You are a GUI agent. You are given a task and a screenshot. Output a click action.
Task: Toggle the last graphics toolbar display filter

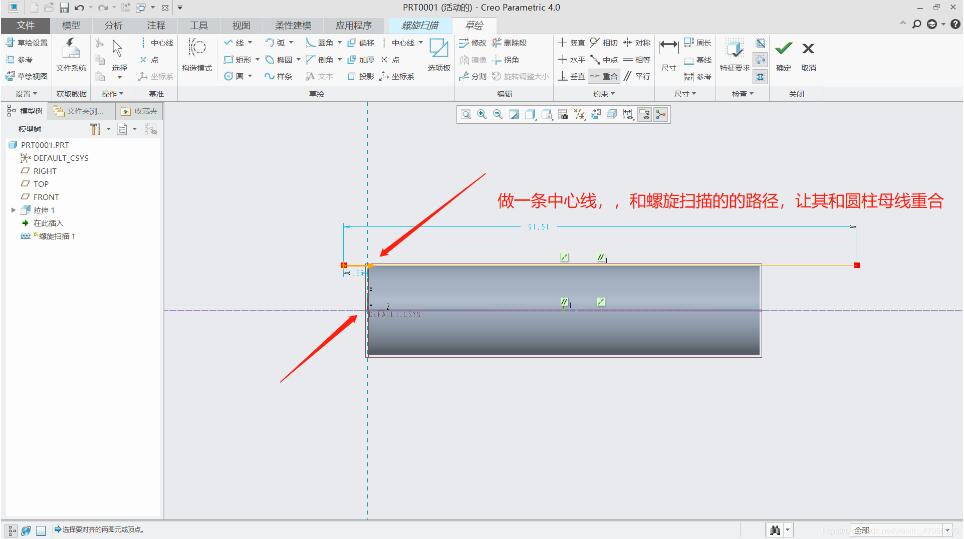tap(661, 114)
